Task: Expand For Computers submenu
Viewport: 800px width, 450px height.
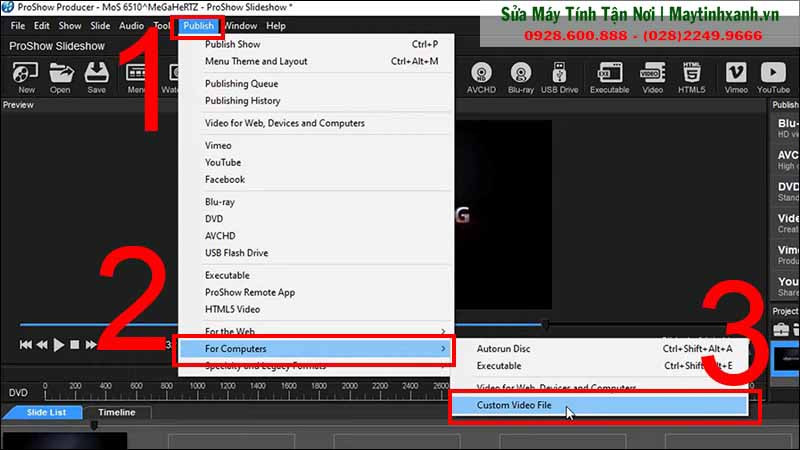Action: [x=315, y=349]
